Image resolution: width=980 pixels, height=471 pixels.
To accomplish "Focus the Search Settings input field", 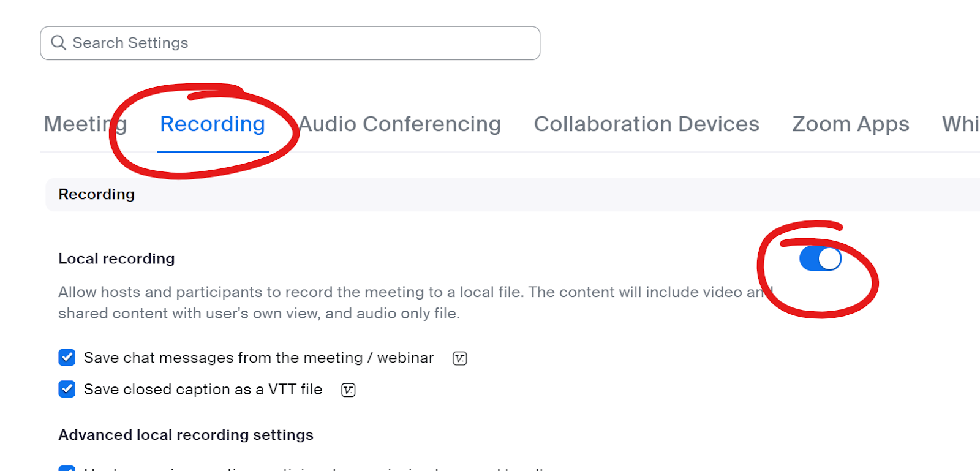I will point(290,43).
